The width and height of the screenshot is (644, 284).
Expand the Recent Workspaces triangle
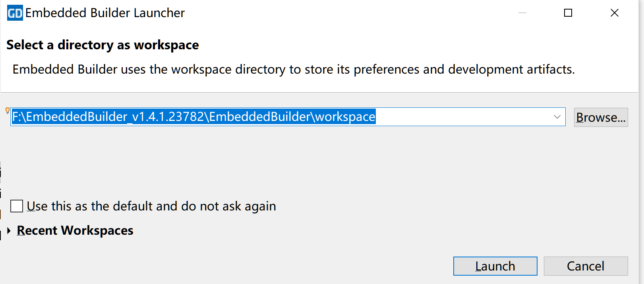tap(9, 230)
